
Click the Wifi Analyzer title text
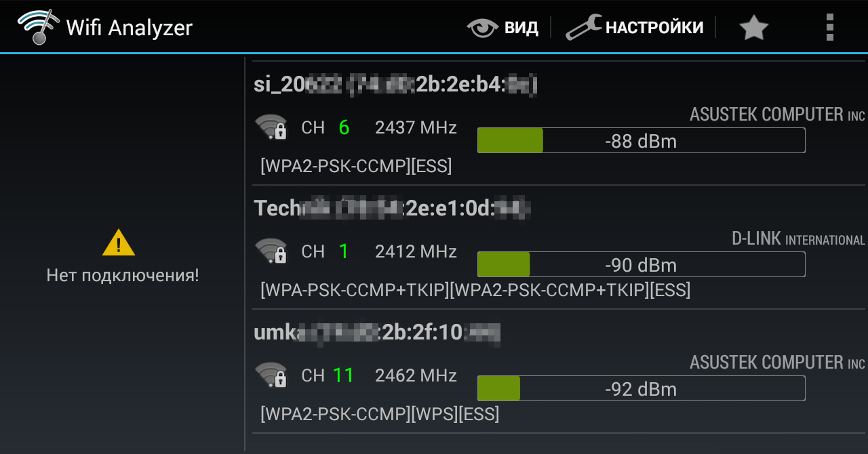(x=129, y=28)
